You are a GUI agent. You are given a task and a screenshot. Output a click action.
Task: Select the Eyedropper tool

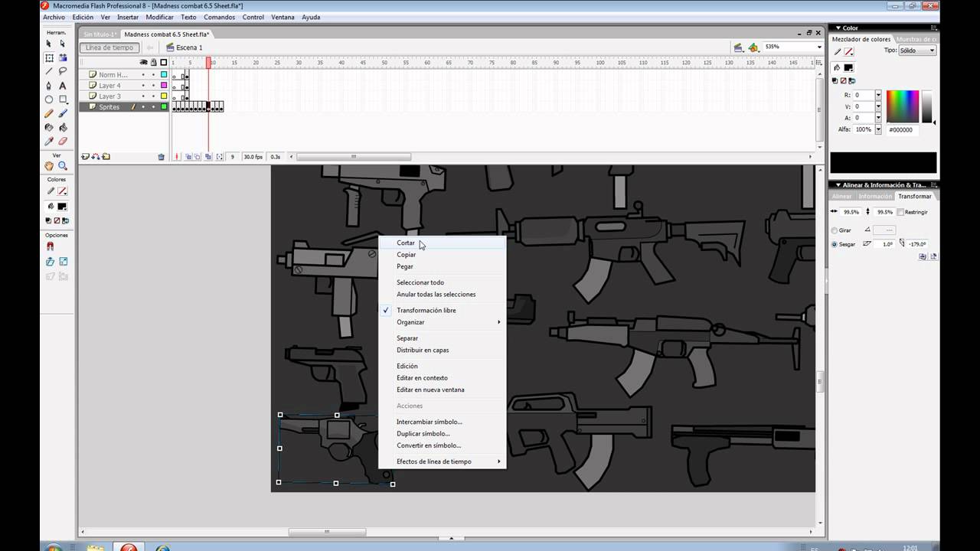click(x=49, y=142)
